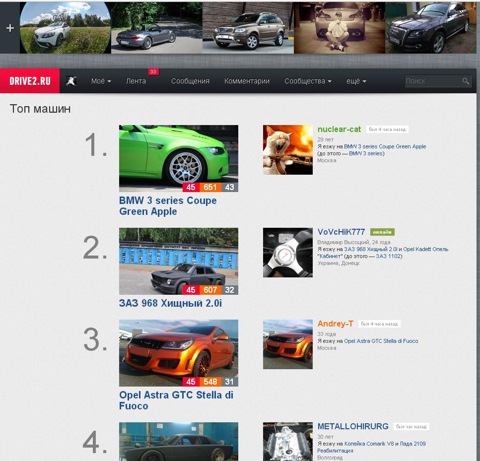Viewport: 480px width, 461px height.
Task: Open the Комментарии menu item
Action: tap(247, 81)
